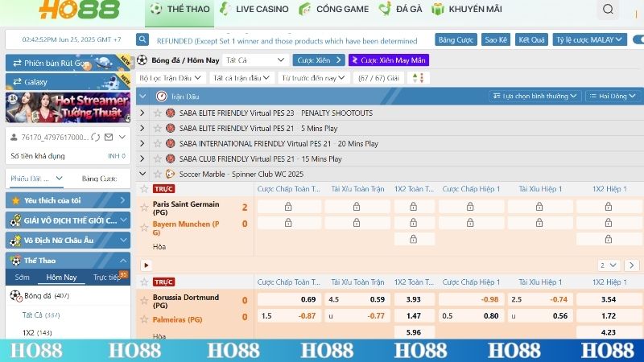Click locked Hòa odds under 1X2 Toàn Trận
Image resolution: width=644 pixels, height=362 pixels.
point(414,239)
